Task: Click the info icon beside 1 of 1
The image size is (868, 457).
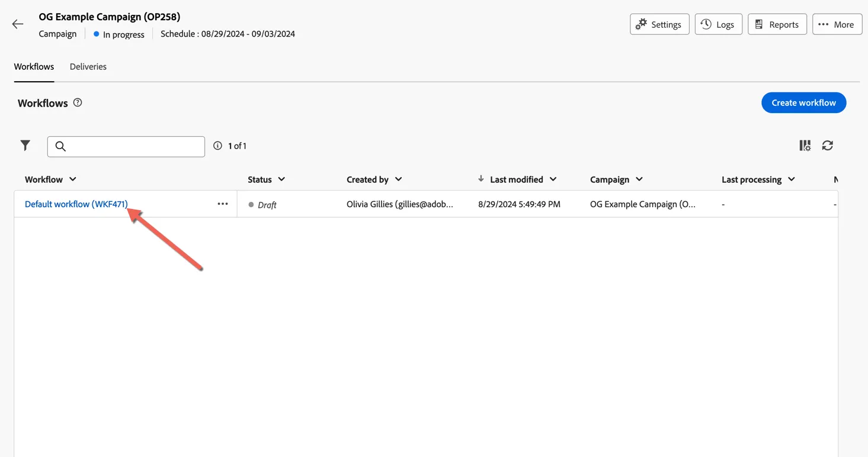Action: [218, 146]
